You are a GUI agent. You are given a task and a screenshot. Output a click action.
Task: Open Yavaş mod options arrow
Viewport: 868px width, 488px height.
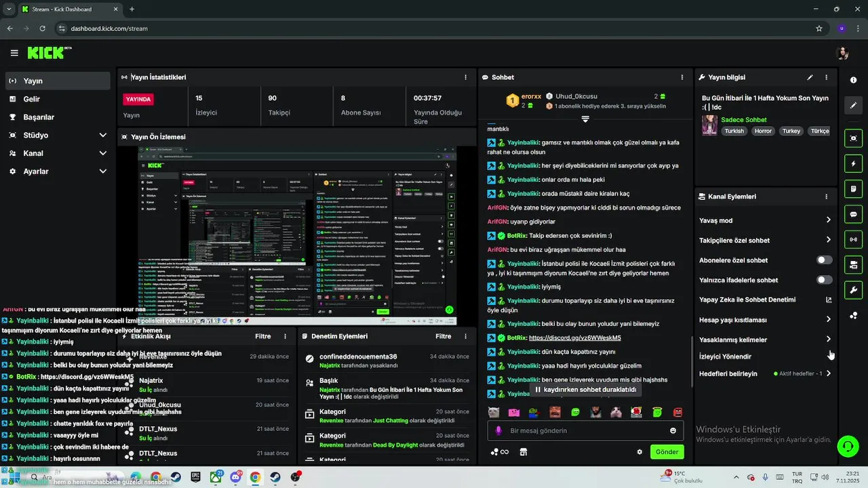pyautogui.click(x=828, y=220)
